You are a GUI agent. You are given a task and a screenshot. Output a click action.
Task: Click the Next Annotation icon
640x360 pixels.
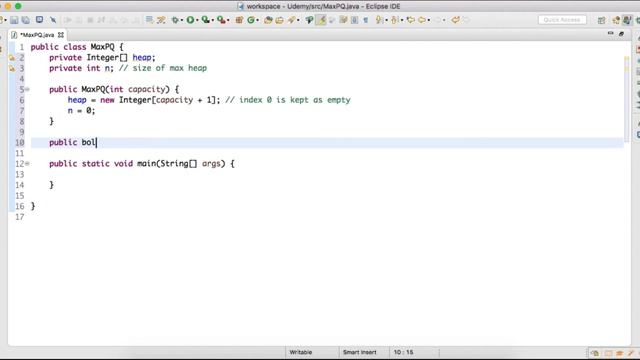tap(379, 20)
